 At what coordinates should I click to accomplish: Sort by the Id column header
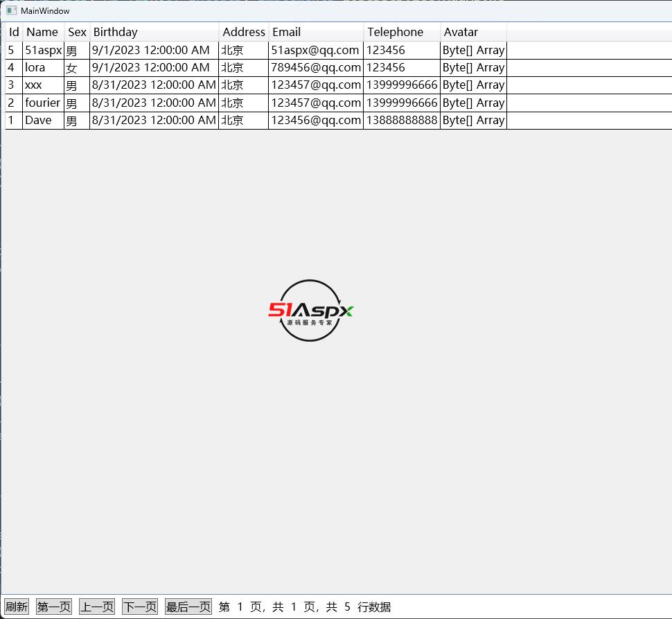[x=14, y=32]
